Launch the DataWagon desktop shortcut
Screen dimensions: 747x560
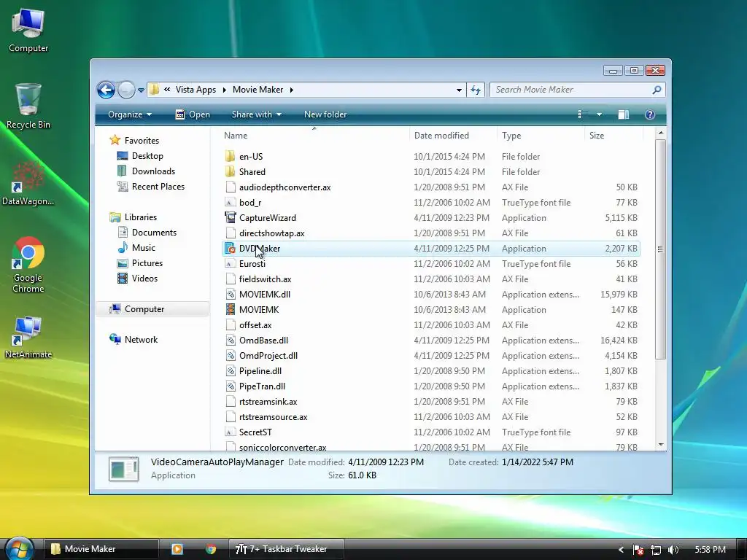[x=28, y=183]
